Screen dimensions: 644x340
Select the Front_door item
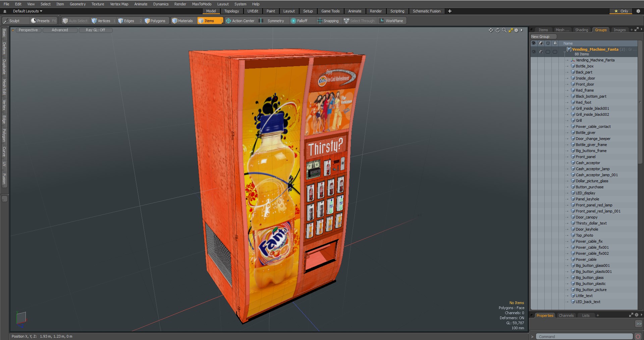coord(585,84)
